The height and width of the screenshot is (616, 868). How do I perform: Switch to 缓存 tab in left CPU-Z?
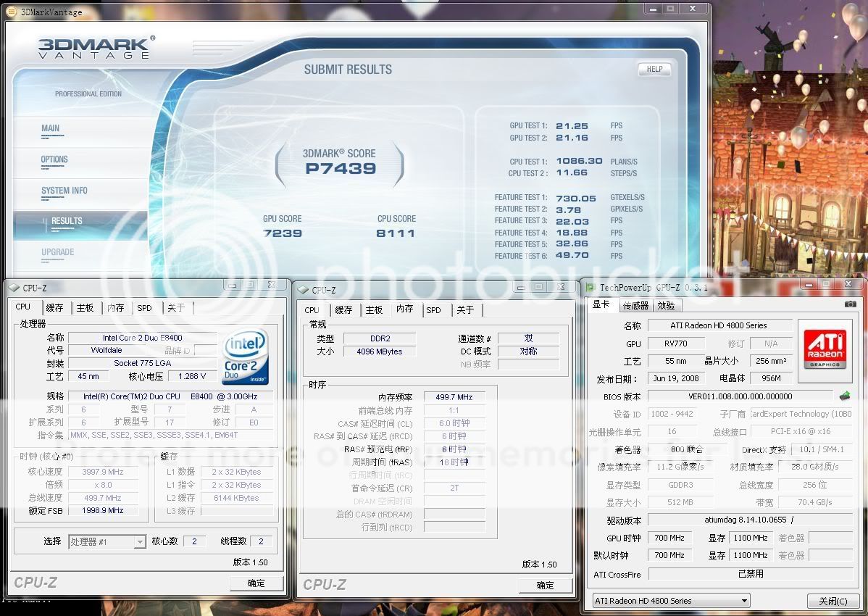[54, 308]
